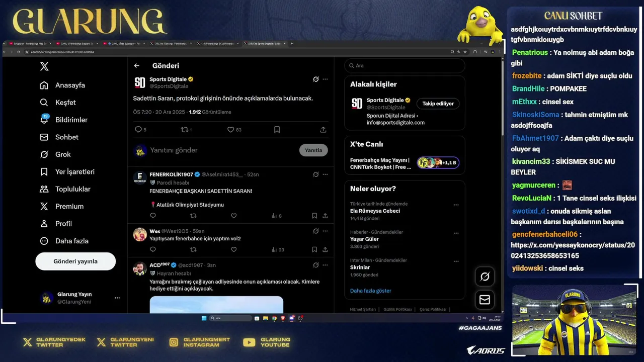Click Takip ediliyor button for Sports Digitale
The width and height of the screenshot is (644, 362).
click(438, 104)
